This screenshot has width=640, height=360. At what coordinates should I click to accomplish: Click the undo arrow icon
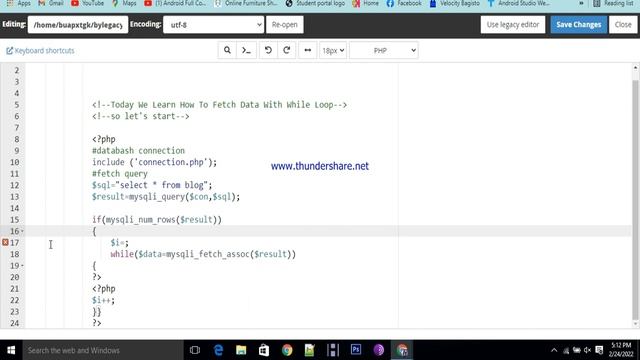pyautogui.click(x=268, y=50)
